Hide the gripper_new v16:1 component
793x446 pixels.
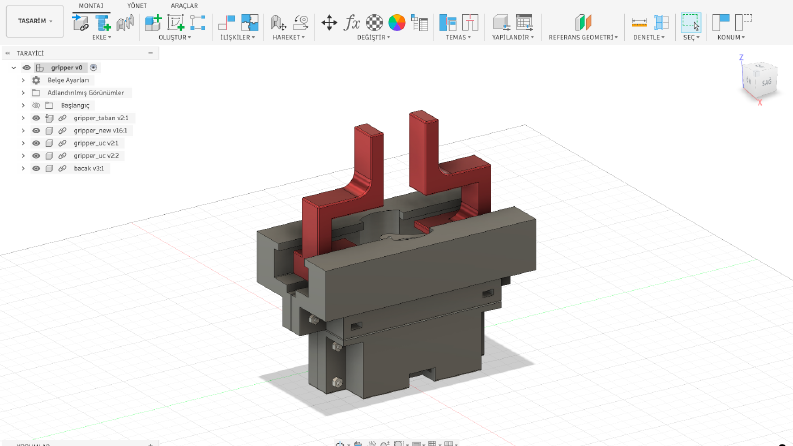[36, 130]
